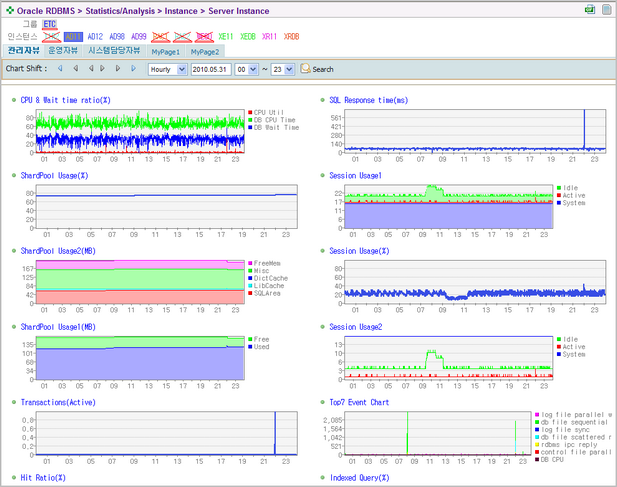Select instance XR11

(270, 37)
